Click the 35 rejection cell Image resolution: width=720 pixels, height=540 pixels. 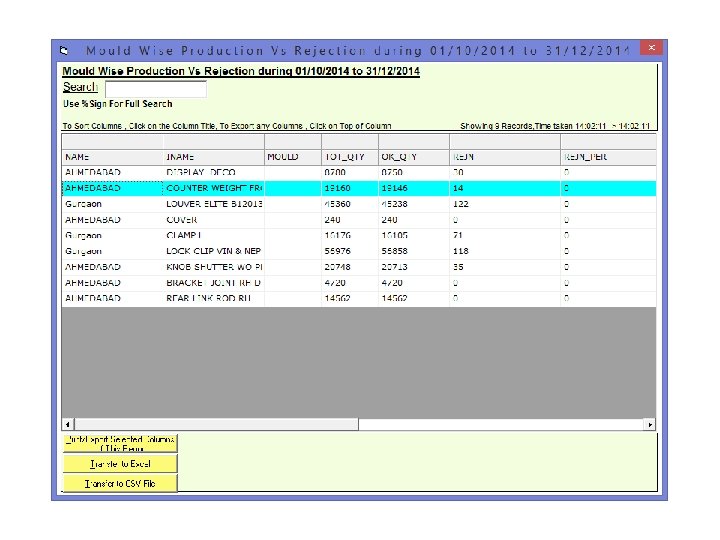click(505, 267)
